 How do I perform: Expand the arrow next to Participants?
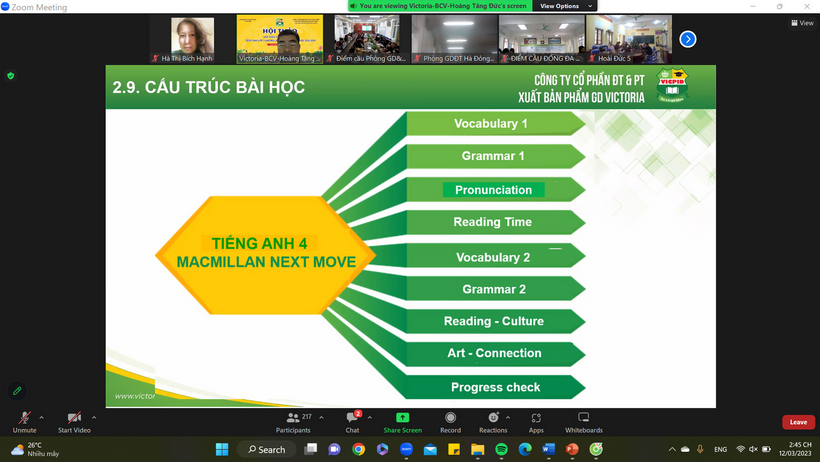tap(321, 418)
